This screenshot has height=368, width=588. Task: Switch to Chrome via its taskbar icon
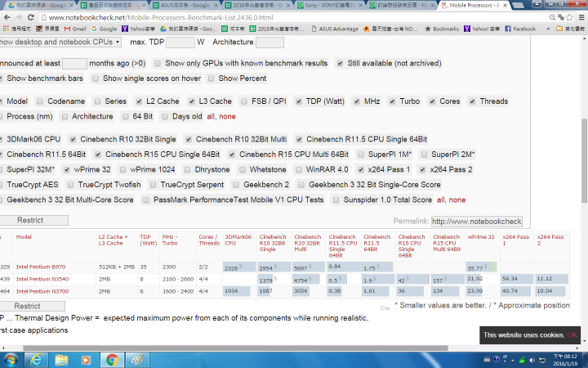pos(111,360)
